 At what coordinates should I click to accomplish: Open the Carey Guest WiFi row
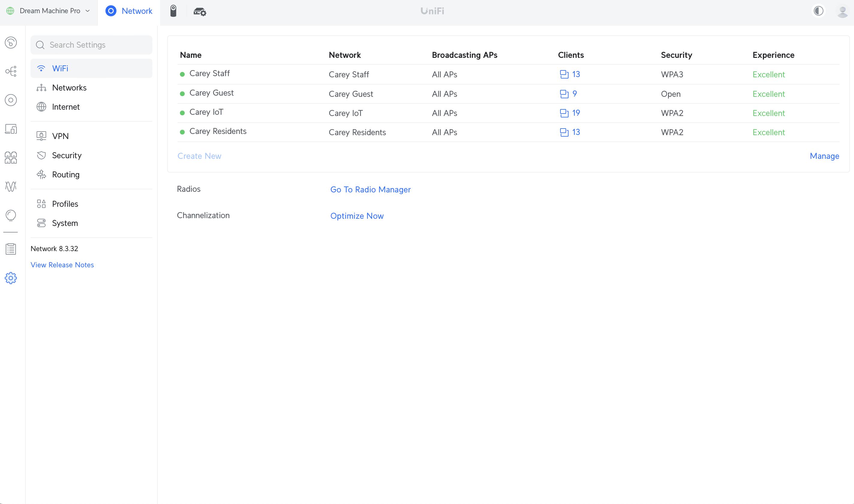click(211, 93)
